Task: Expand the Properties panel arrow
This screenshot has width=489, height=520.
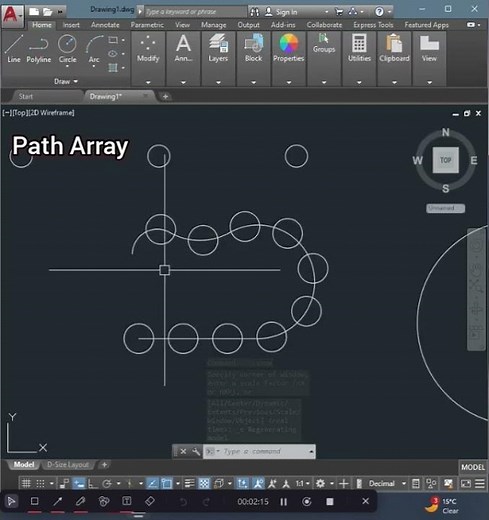Action: coord(289,82)
